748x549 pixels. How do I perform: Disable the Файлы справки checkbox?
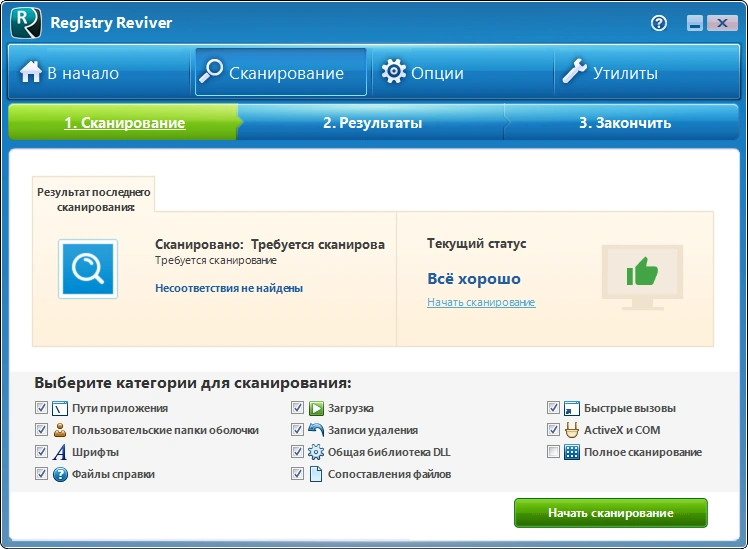(42, 474)
